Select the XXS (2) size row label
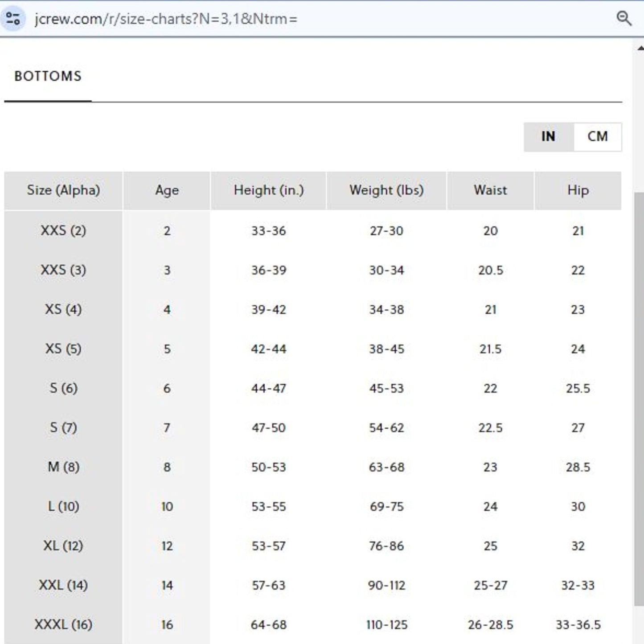Image resolution: width=644 pixels, height=644 pixels. (x=63, y=231)
